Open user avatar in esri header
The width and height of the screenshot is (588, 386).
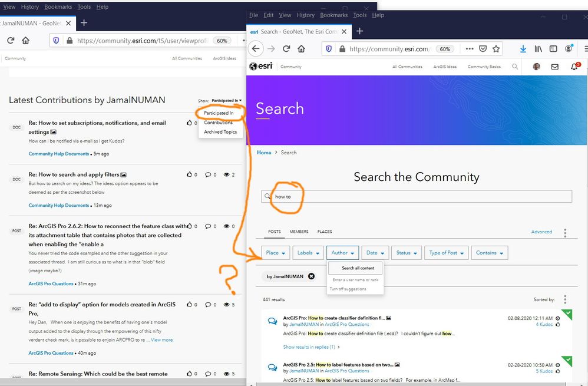click(537, 67)
